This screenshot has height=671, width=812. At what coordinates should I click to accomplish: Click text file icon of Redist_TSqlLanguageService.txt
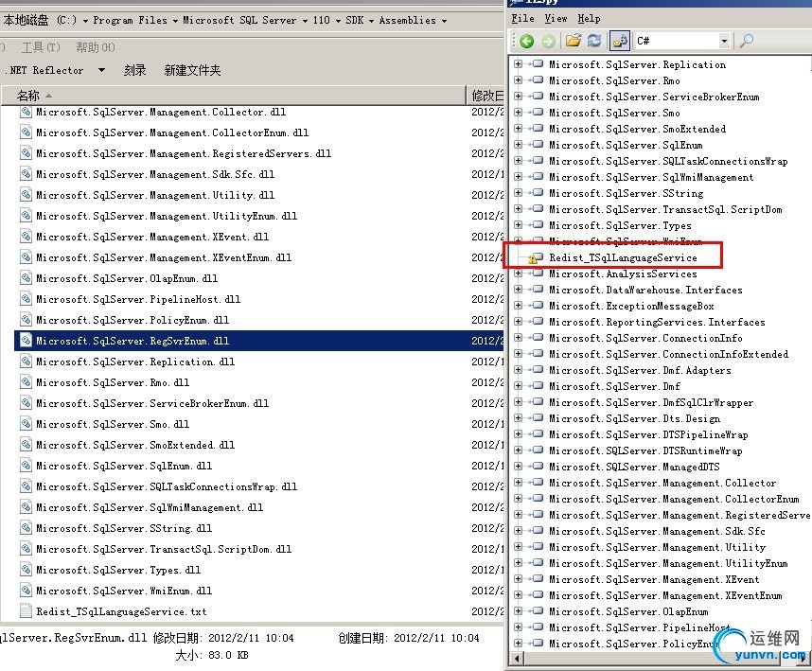tap(26, 611)
